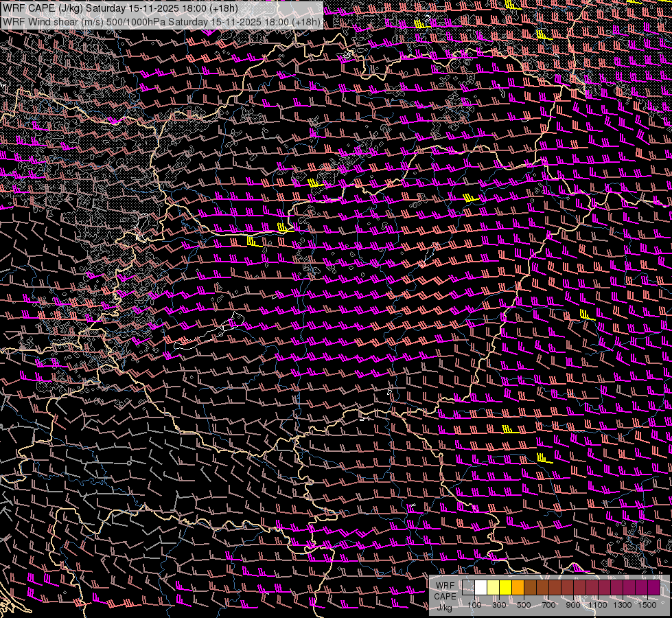Click the 500 legend scale label
The height and width of the screenshot is (618, 672).
[524, 605]
